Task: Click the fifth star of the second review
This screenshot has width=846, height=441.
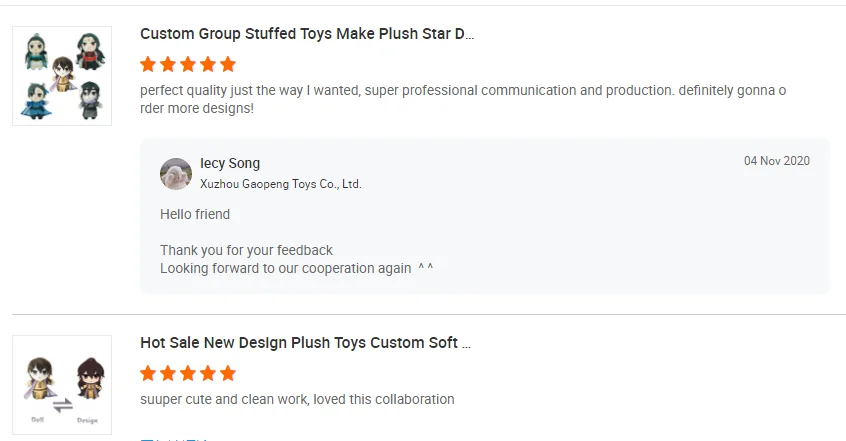Action: 228,373
